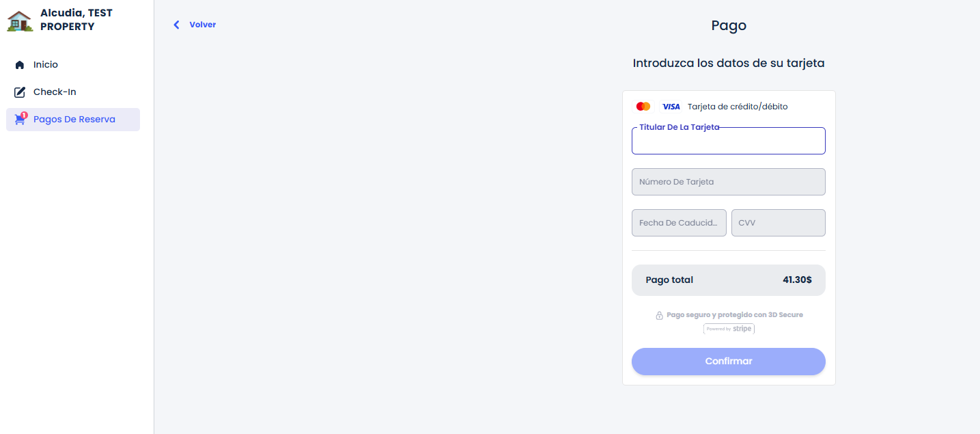Image resolution: width=980 pixels, height=434 pixels.
Task: Click into the CVV field
Action: click(x=778, y=223)
